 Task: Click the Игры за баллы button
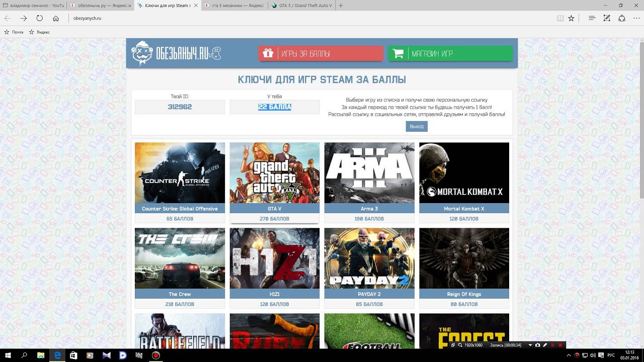tap(321, 53)
